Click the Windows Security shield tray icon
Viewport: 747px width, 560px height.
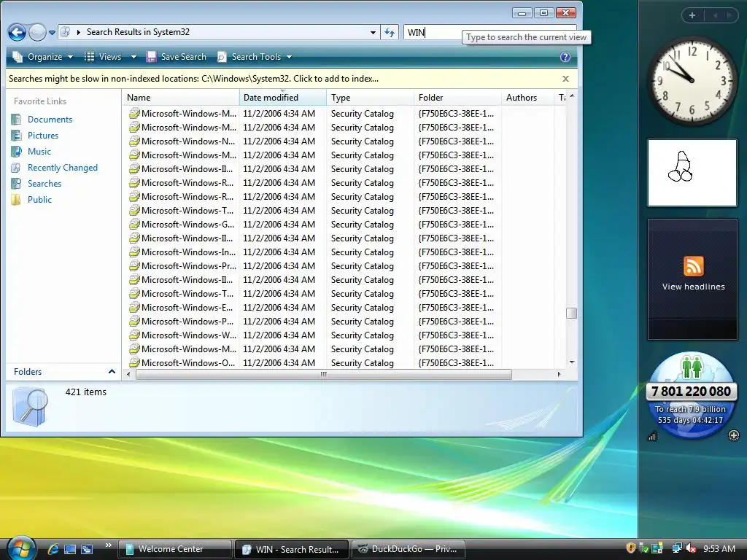(631, 548)
